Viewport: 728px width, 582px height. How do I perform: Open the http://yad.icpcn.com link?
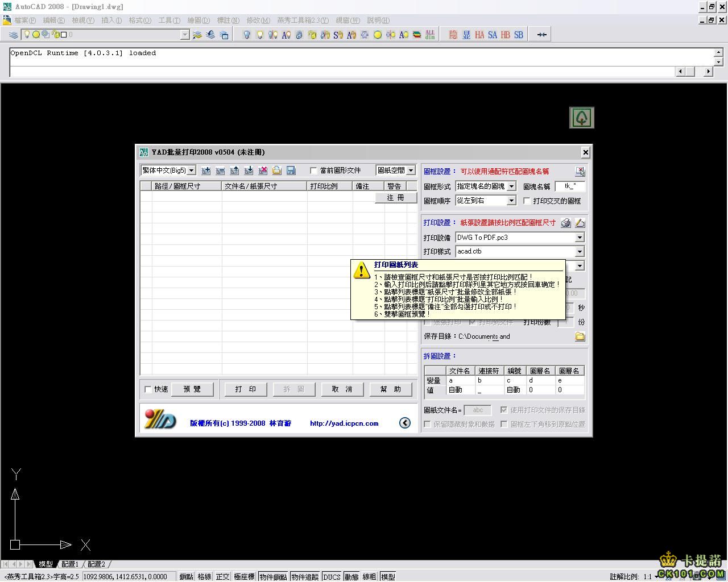tap(344, 423)
